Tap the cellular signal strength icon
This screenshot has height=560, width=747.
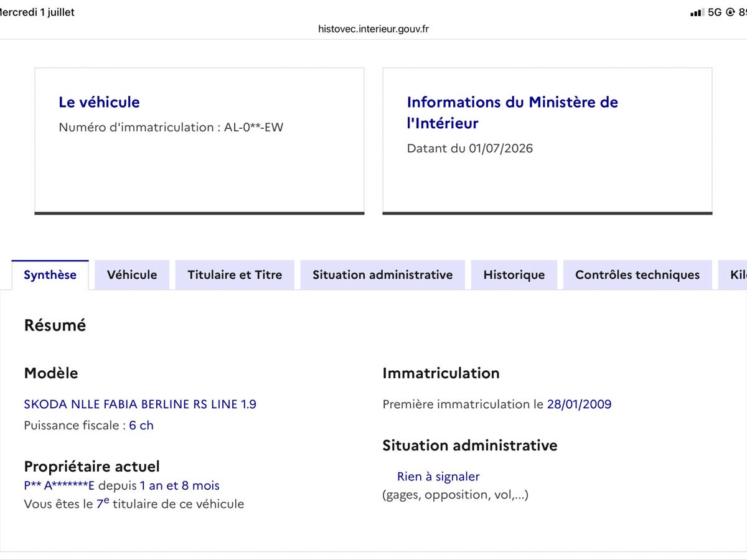[x=697, y=12]
